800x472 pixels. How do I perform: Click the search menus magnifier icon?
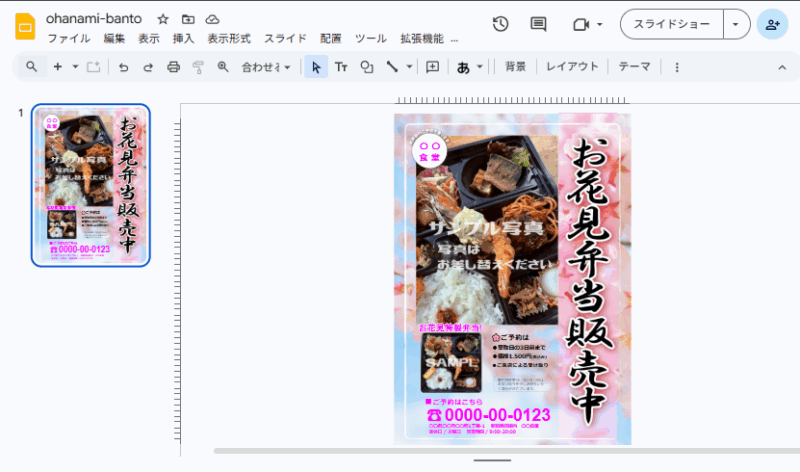coord(32,67)
